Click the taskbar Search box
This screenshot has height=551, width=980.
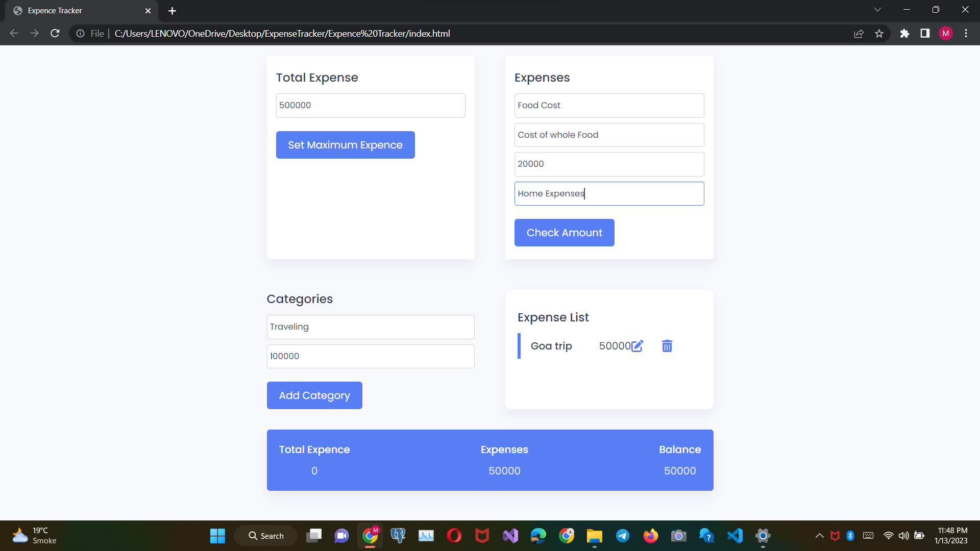click(266, 536)
